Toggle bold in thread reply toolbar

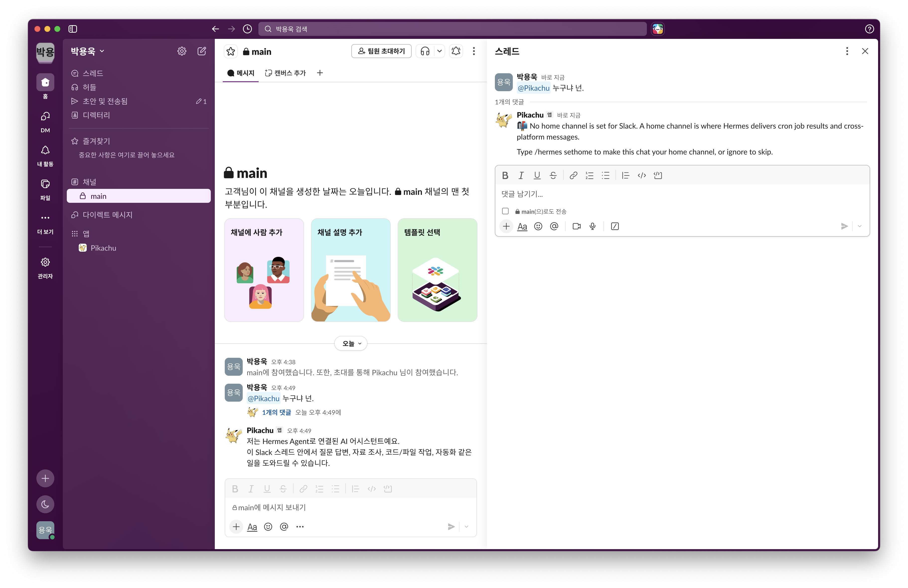pos(505,175)
